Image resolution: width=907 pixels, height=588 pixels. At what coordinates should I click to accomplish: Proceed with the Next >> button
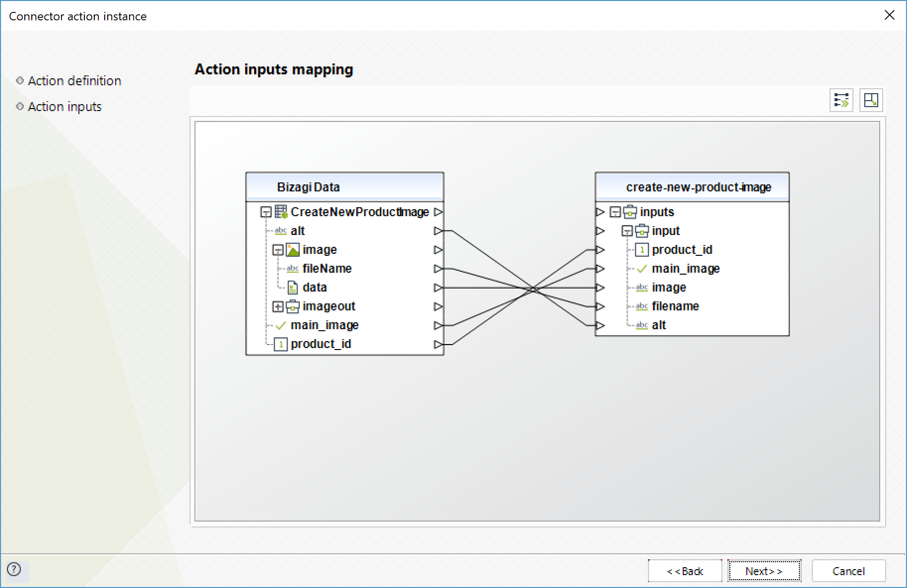pyautogui.click(x=764, y=571)
